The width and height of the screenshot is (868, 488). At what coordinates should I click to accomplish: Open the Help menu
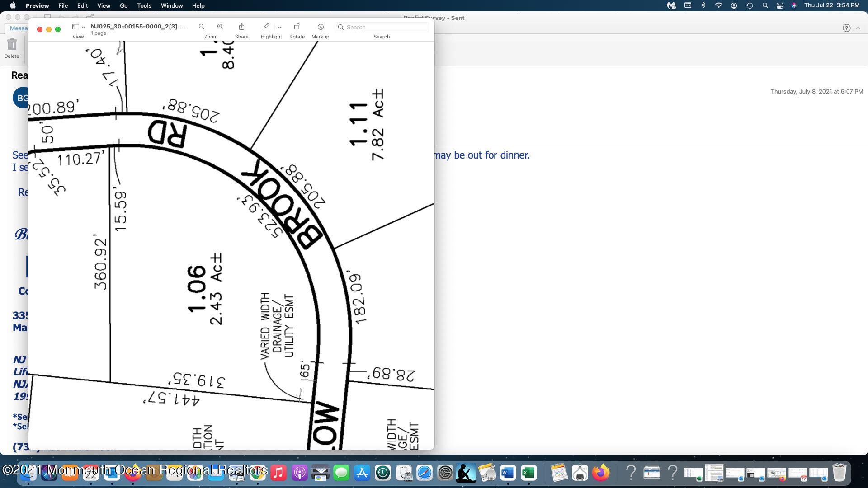point(198,5)
